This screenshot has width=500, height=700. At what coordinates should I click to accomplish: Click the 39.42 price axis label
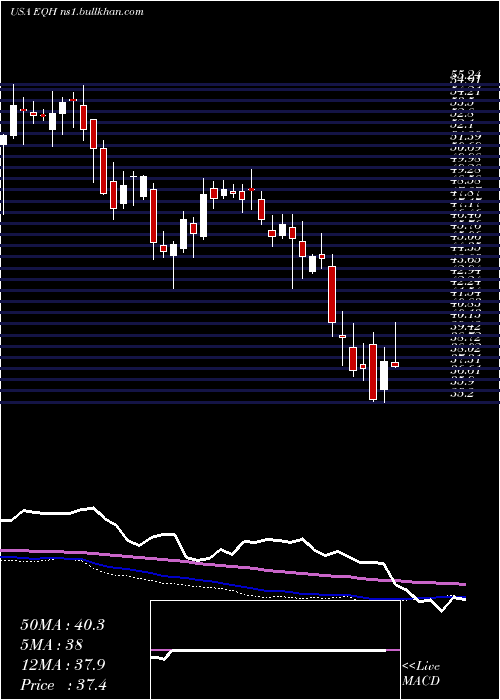pos(466,327)
